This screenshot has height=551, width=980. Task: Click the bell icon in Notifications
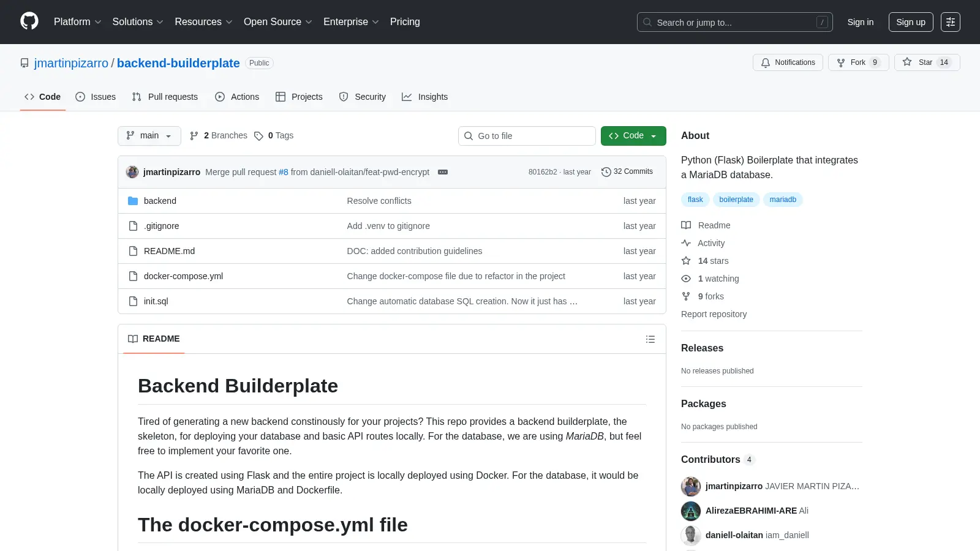pos(766,62)
